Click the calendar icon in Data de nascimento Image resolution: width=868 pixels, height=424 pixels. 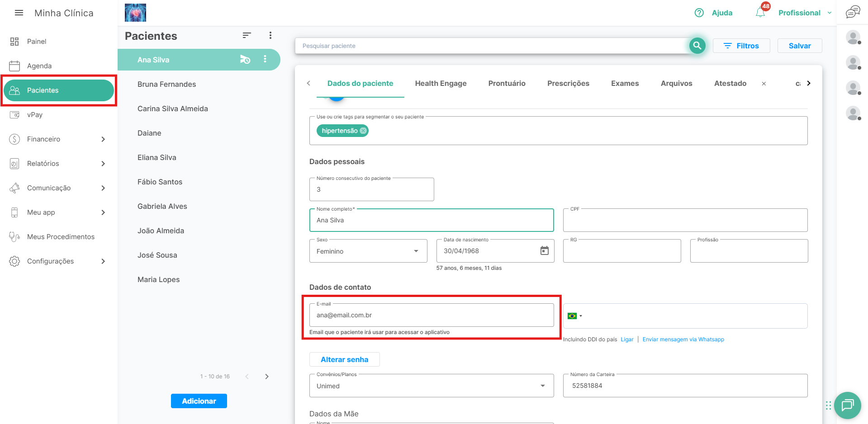(545, 251)
